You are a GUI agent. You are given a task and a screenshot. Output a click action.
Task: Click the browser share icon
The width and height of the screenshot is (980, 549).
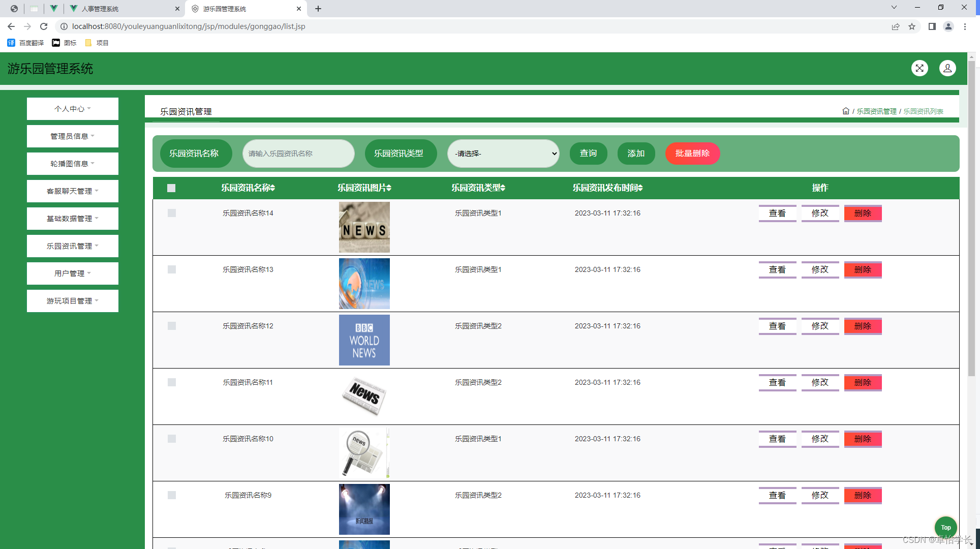click(896, 26)
